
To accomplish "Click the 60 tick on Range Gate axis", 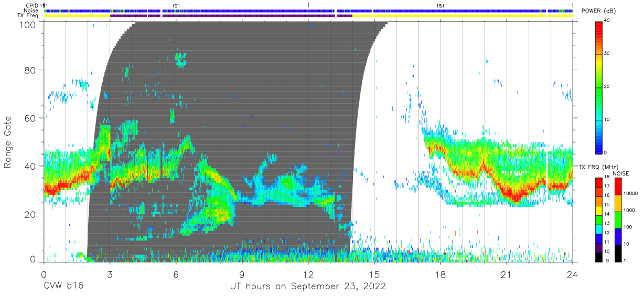I will click(x=30, y=118).
